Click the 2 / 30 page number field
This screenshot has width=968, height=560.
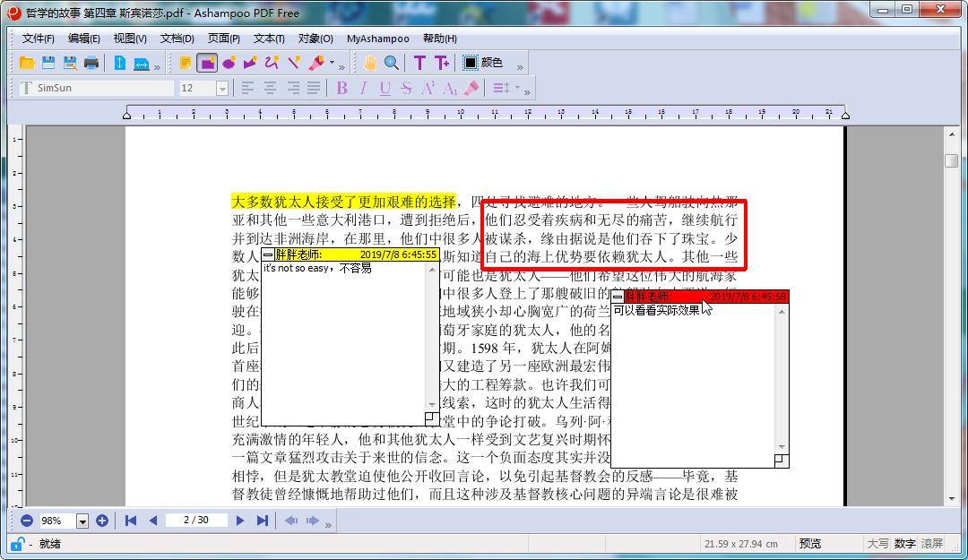point(196,521)
